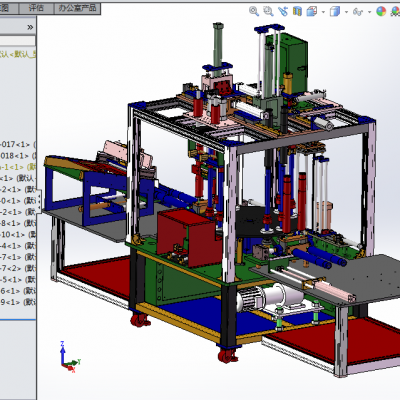Viewport: 400px width, 400px height.
Task: Click the Previous View icon
Action: [283, 11]
